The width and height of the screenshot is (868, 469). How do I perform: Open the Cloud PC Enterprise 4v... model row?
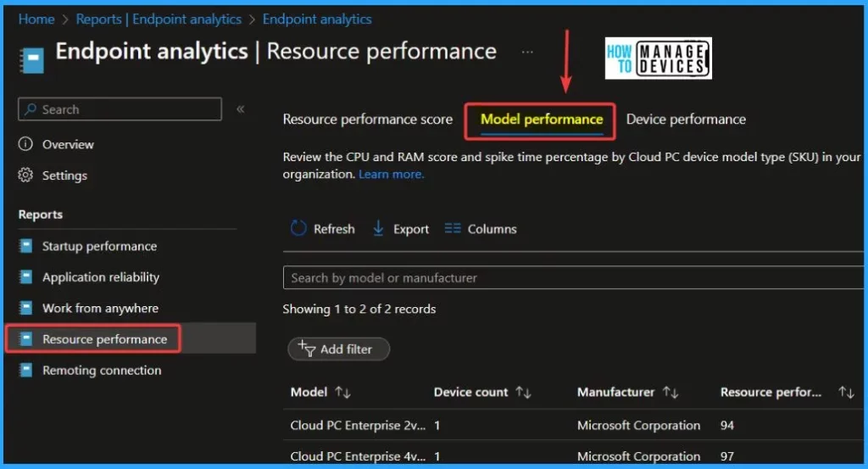[x=358, y=456]
